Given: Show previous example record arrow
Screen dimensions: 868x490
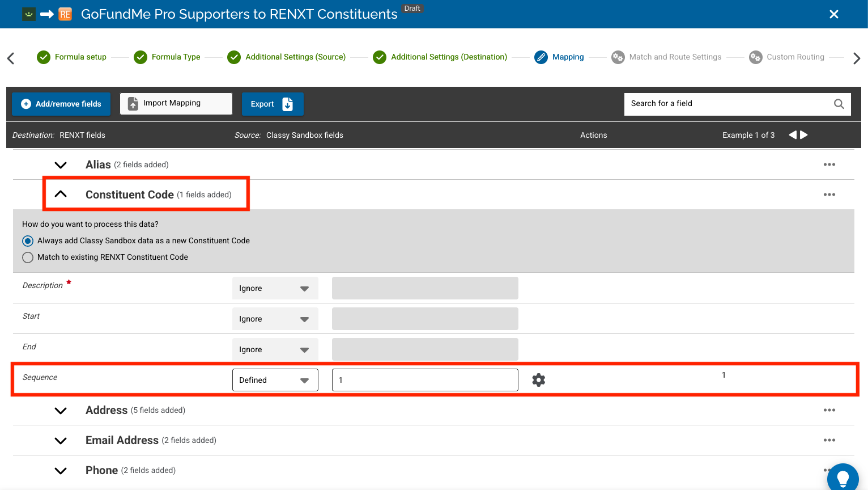Looking at the screenshot, I should click(793, 135).
